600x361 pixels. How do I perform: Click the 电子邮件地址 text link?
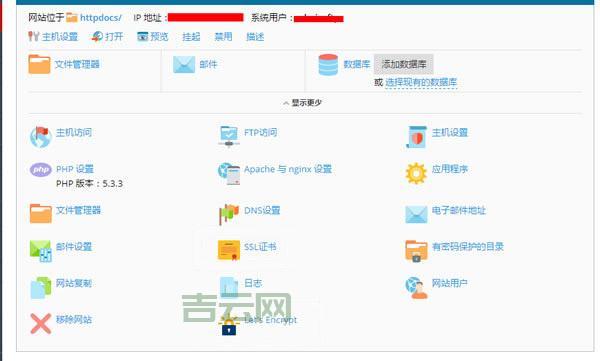(458, 210)
